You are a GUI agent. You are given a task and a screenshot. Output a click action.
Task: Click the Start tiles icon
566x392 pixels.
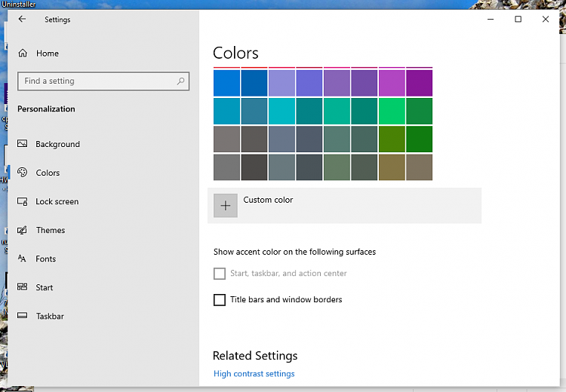tap(23, 287)
